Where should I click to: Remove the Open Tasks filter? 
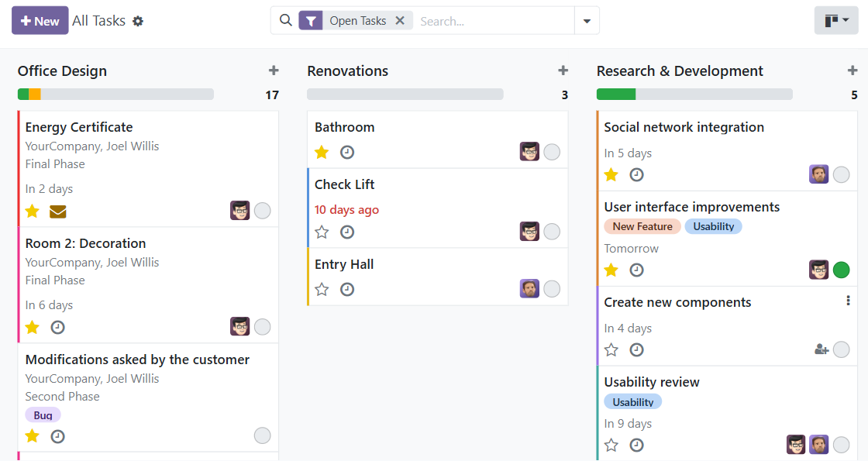point(401,21)
